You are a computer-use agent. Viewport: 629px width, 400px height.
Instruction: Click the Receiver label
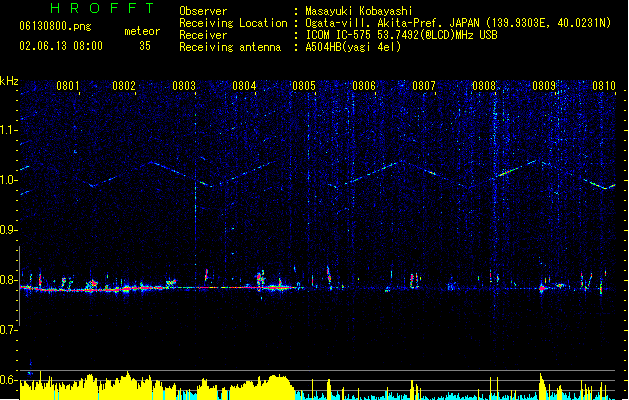click(203, 35)
